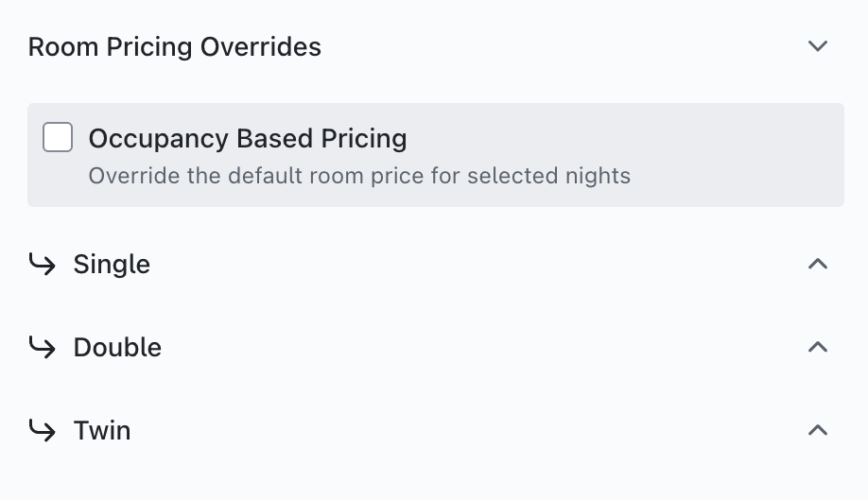The width and height of the screenshot is (868, 500).
Task: Click the 'Override the default room price' description
Action: [x=359, y=176]
